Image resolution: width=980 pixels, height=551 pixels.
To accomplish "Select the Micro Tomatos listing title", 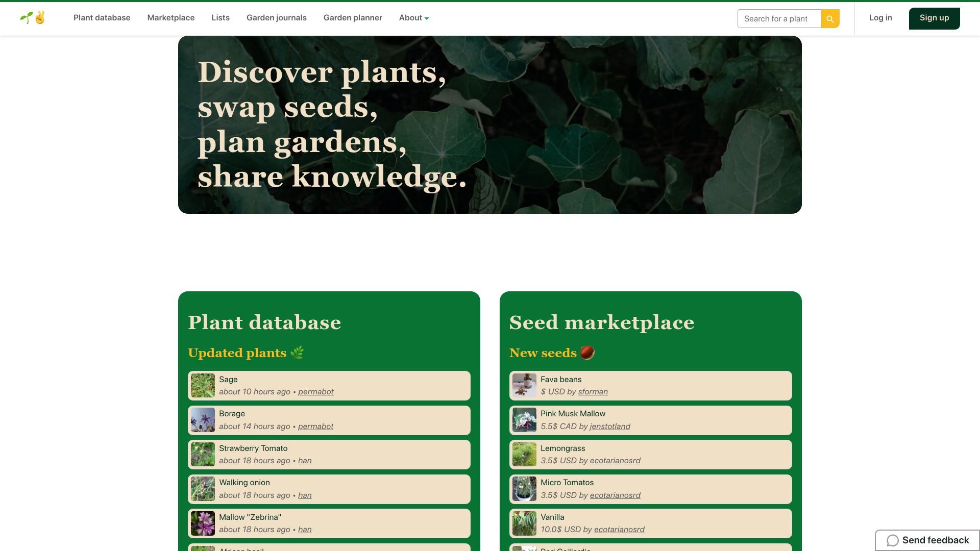I will click(x=567, y=483).
